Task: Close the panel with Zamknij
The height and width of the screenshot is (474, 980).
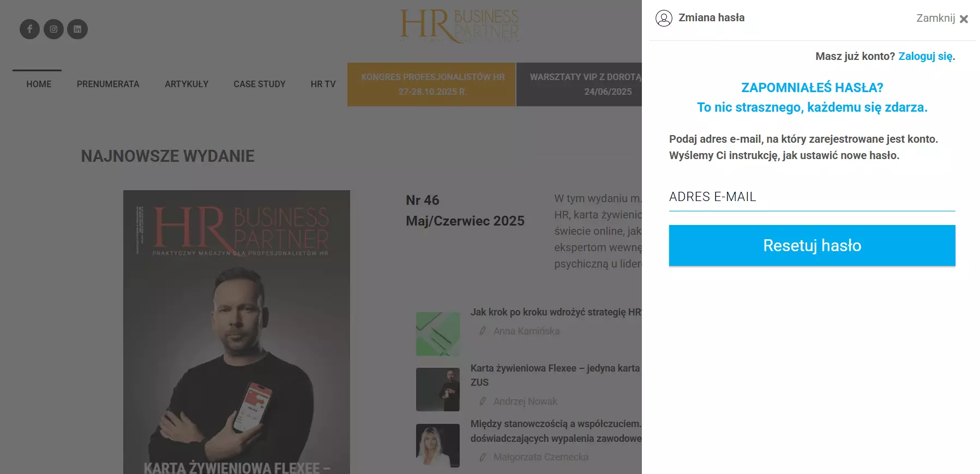Action: [x=942, y=19]
